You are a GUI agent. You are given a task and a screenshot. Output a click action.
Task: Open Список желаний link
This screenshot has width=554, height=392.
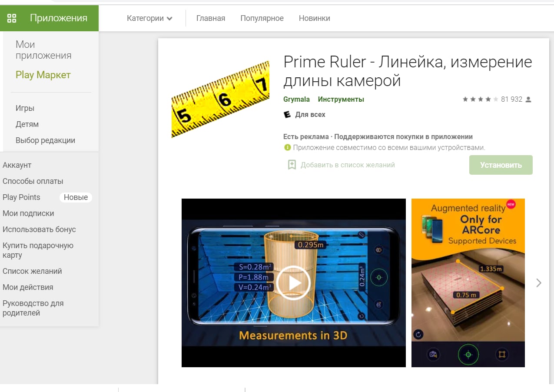[32, 271]
